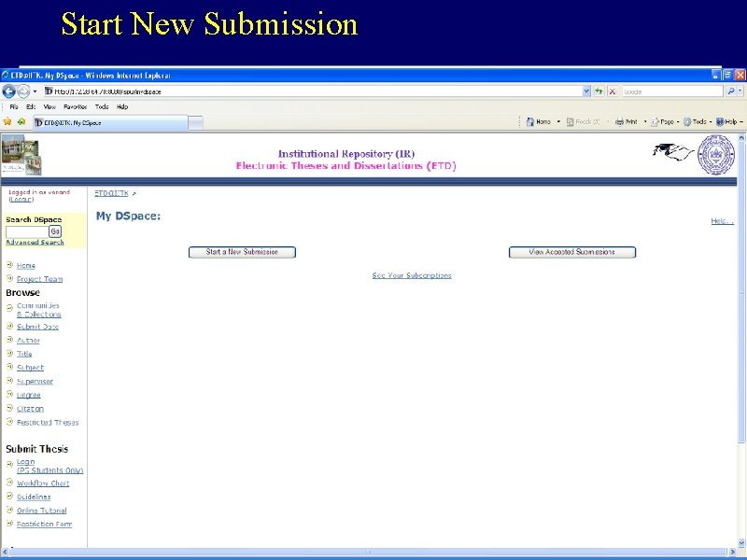Refresh the page with the refresh icon
Image resolution: width=747 pixels, height=560 pixels.
pyautogui.click(x=599, y=91)
